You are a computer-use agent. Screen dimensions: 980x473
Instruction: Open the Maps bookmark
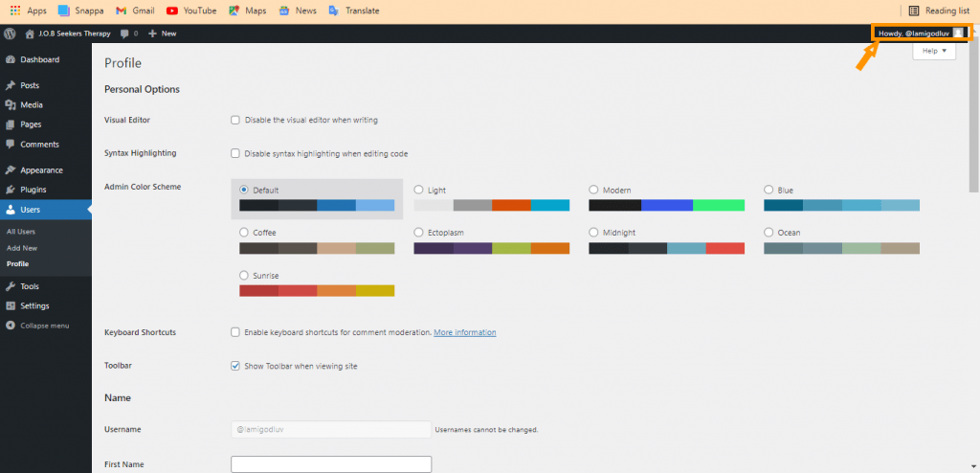pos(247,11)
